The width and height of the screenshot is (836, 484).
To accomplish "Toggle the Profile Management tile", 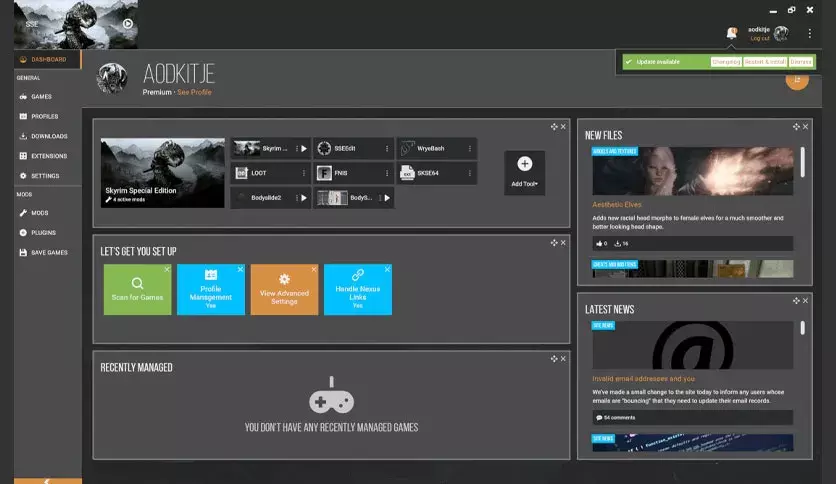I will (x=211, y=289).
